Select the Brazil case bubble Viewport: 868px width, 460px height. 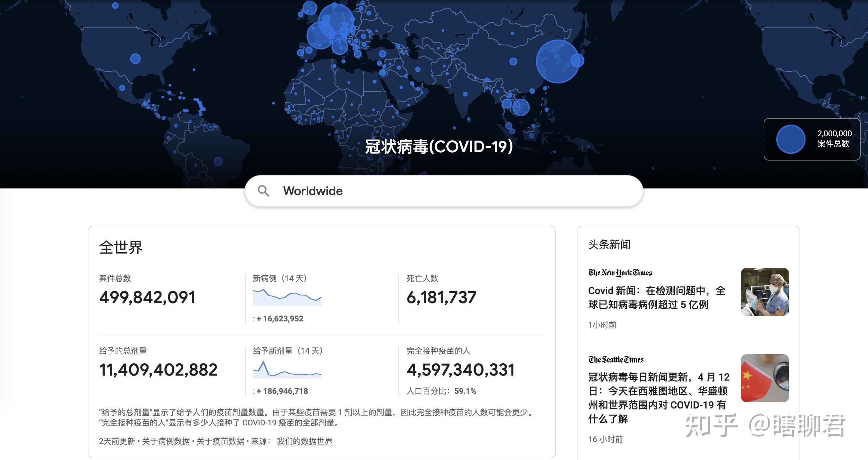(x=218, y=161)
